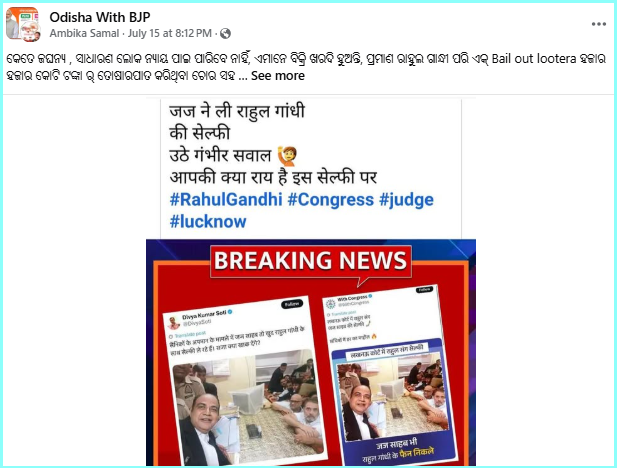Open the three-dot post options menu
Screen dimensions: 617x468
click(x=599, y=24)
